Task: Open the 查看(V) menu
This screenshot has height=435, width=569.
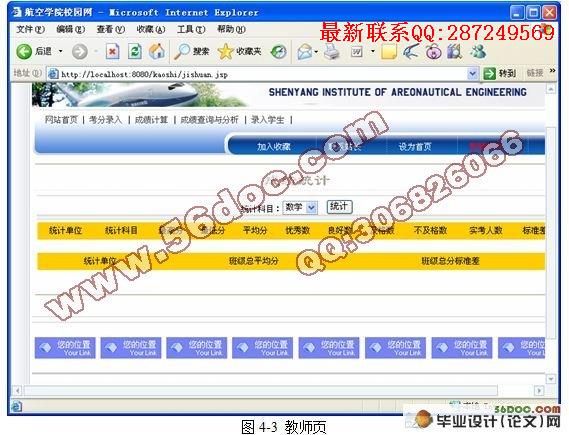Action: pos(111,29)
